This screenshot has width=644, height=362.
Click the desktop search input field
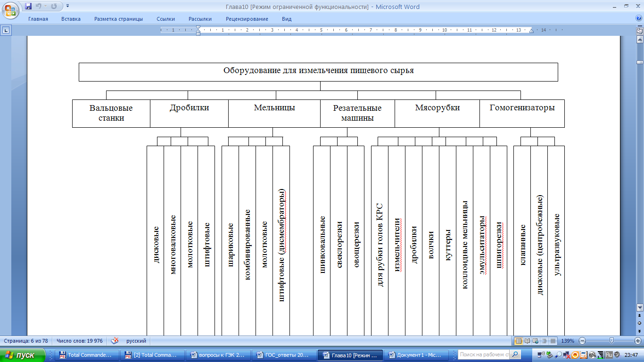484,354
